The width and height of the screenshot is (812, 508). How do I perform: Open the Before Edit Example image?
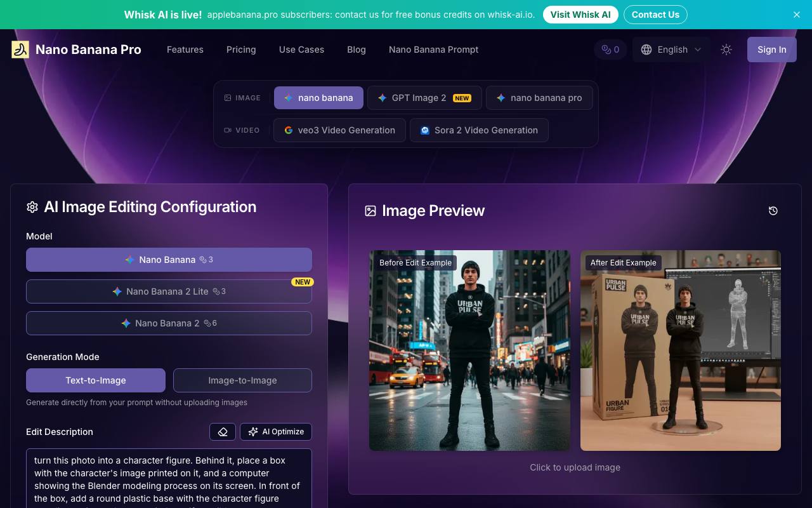click(469, 351)
